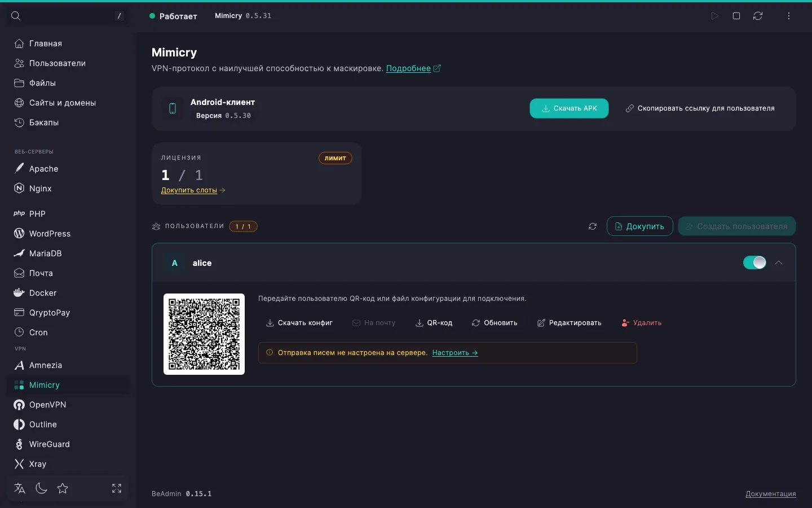Click the MariaDB seal icon

(x=19, y=253)
